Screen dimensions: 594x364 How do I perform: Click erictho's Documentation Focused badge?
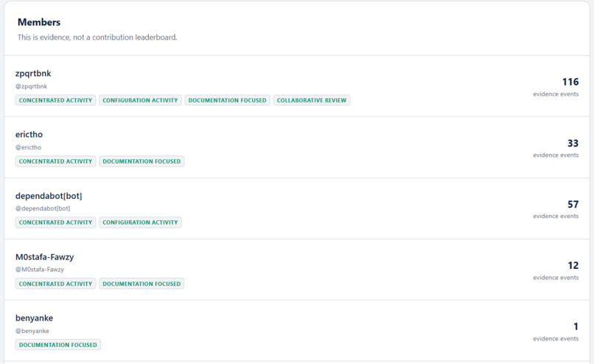pyautogui.click(x=141, y=161)
